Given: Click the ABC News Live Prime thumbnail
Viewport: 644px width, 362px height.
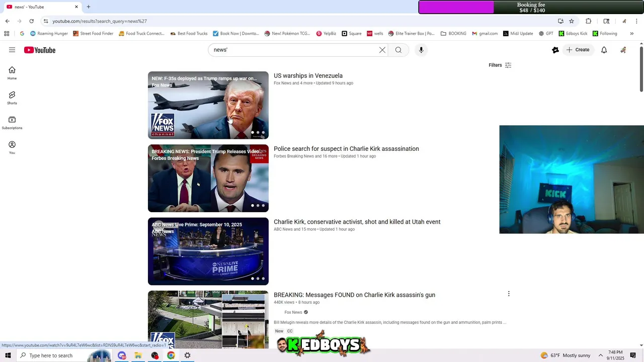Looking at the screenshot, I should pos(208,251).
